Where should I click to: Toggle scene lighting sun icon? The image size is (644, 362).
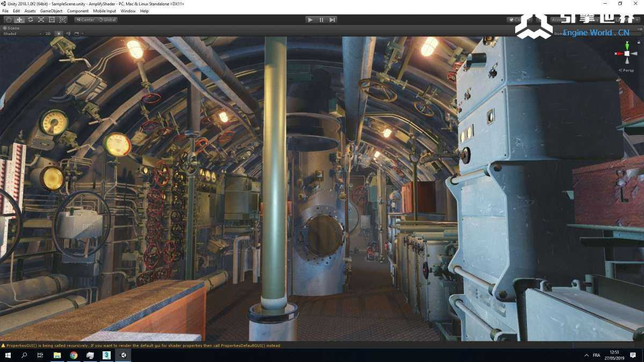[59, 34]
